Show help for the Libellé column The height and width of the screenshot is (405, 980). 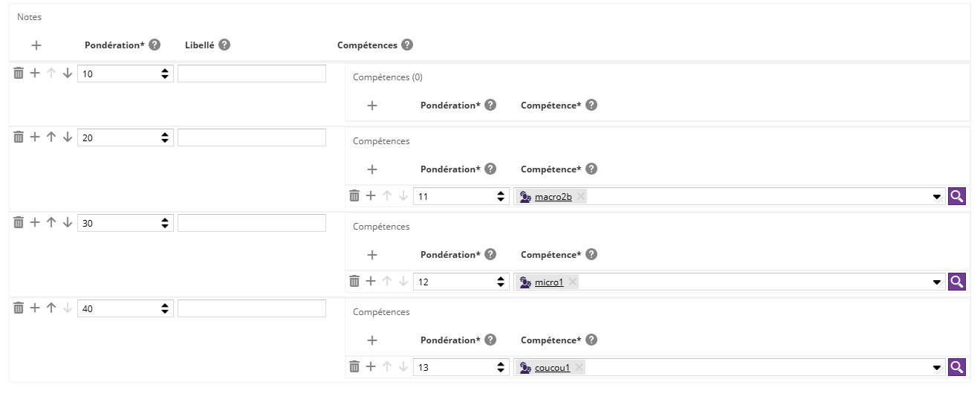click(x=224, y=45)
